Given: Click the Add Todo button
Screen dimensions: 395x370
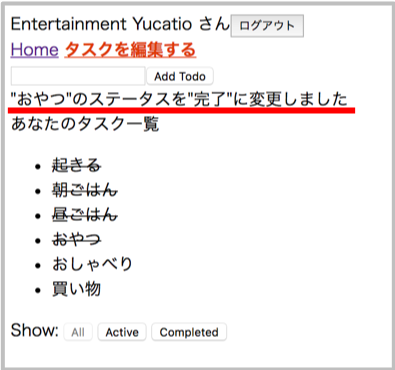Looking at the screenshot, I should coord(180,76).
